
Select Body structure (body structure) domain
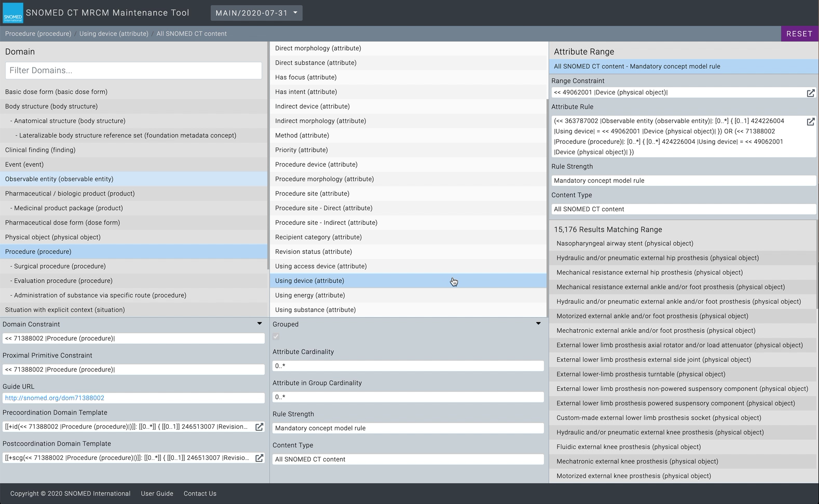[x=134, y=106]
